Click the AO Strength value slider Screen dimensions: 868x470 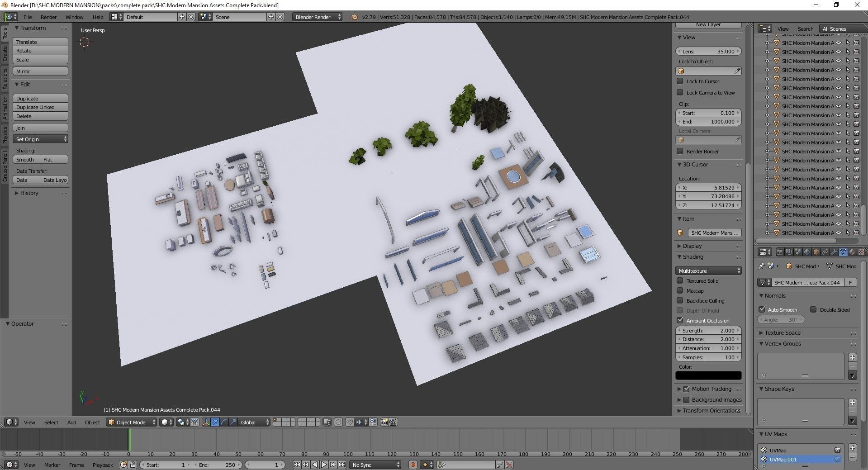[708, 330]
